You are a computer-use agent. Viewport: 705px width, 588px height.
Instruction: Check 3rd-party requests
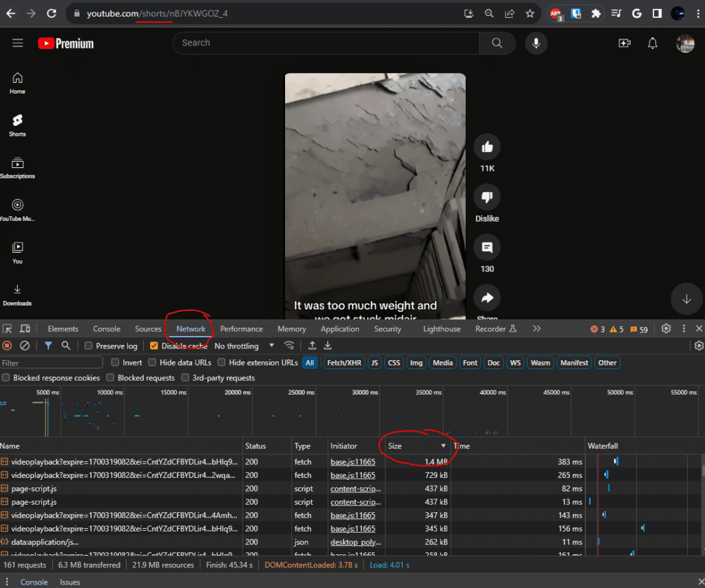click(x=185, y=377)
